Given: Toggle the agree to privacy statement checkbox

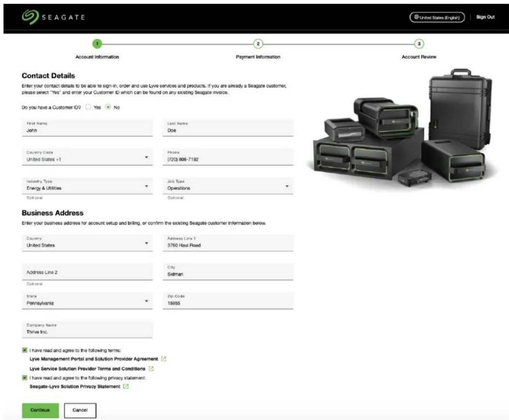Looking at the screenshot, I should (24, 378).
